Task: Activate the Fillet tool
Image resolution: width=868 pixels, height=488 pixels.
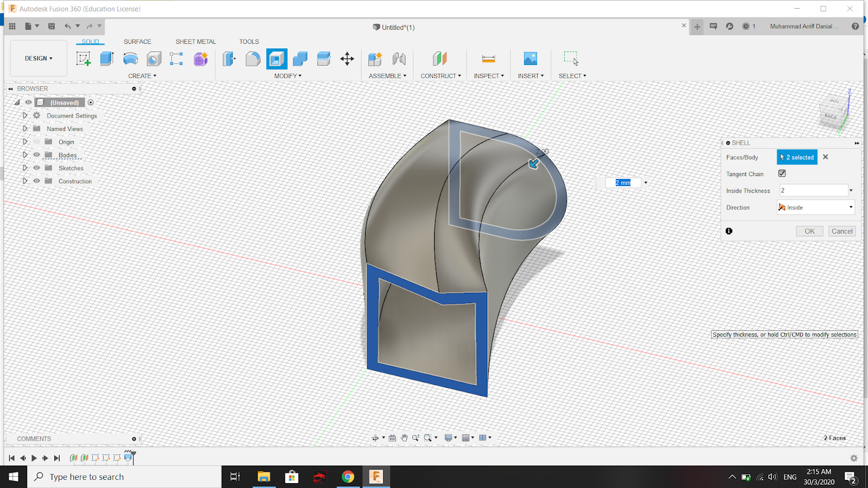Action: 252,59
